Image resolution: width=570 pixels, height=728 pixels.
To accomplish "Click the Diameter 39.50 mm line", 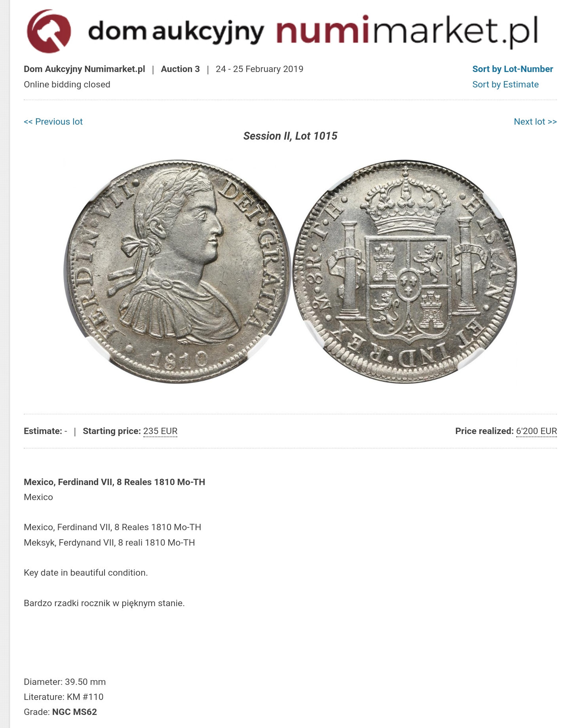I will coord(65,682).
